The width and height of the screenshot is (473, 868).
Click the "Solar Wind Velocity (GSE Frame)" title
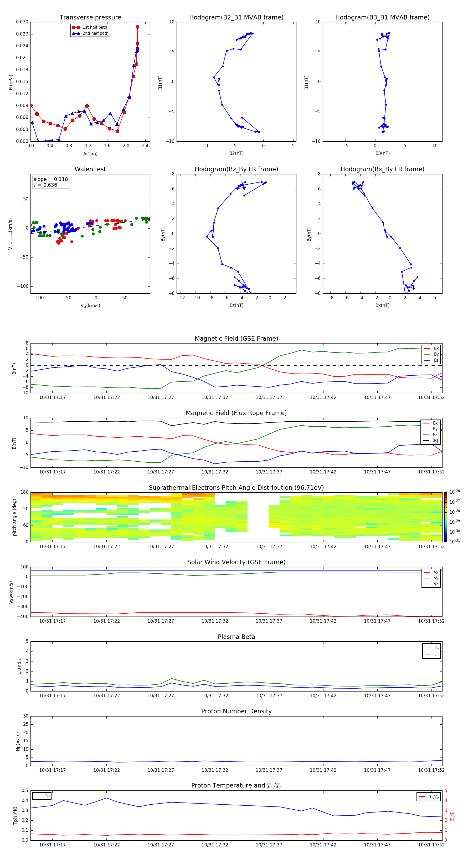(x=236, y=562)
